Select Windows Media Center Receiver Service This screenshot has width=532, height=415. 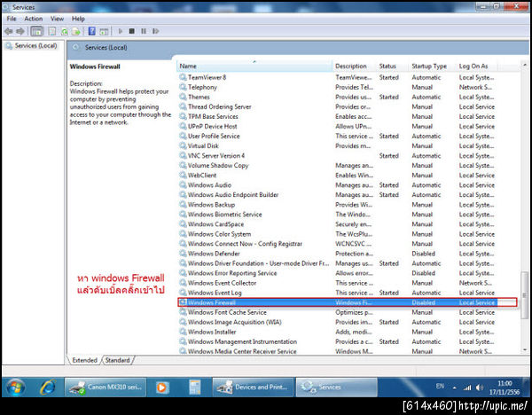(242, 351)
